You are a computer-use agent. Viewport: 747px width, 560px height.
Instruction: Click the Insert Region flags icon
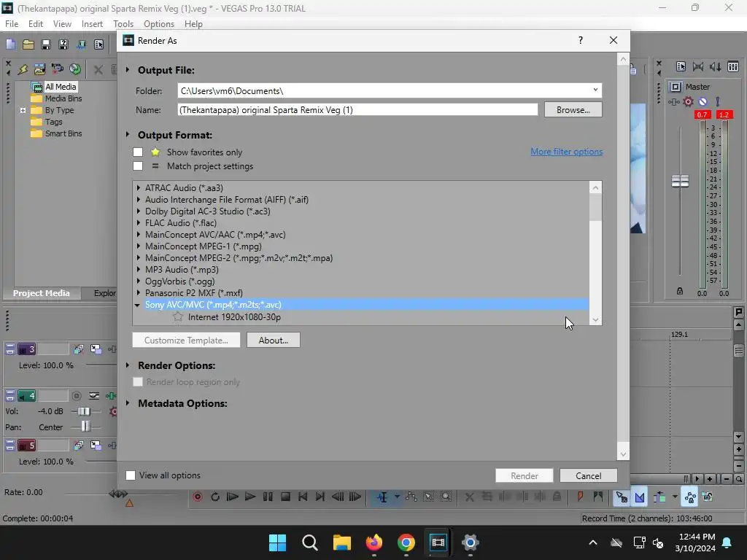tap(597, 497)
